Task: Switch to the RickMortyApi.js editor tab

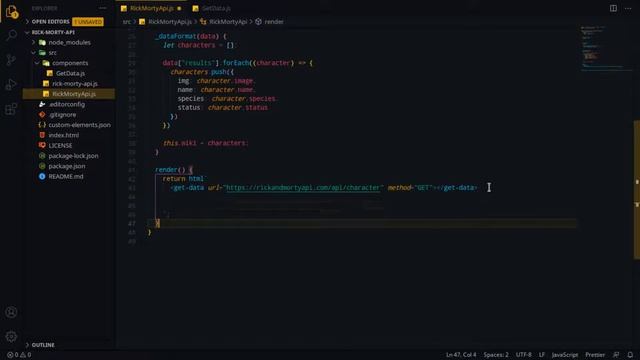Action: click(x=151, y=8)
